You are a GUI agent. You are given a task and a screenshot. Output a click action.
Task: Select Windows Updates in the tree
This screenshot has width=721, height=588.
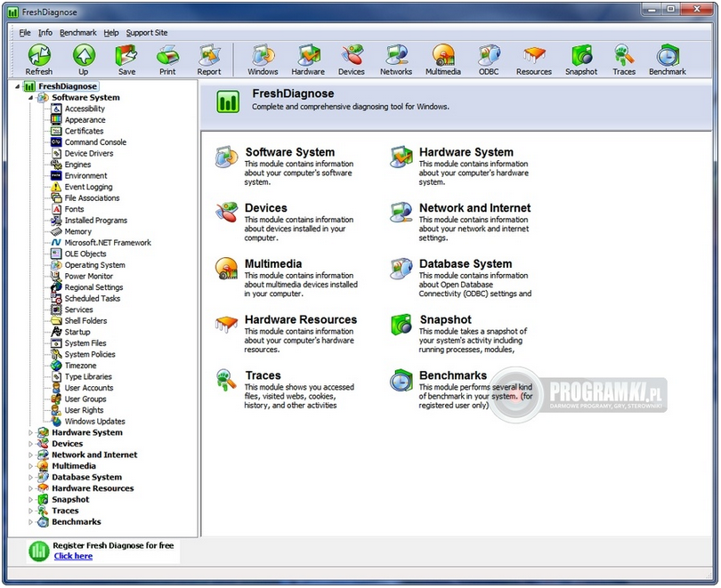tap(94, 422)
